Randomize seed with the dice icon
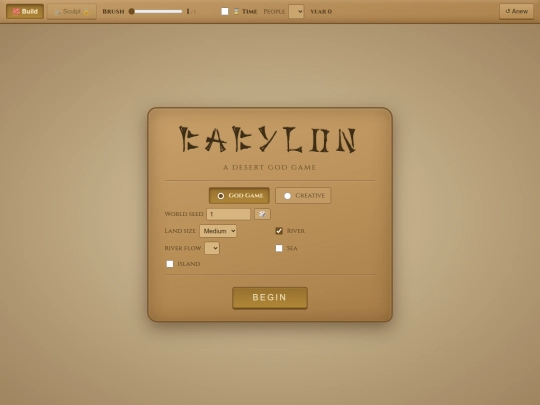 pyautogui.click(x=262, y=214)
